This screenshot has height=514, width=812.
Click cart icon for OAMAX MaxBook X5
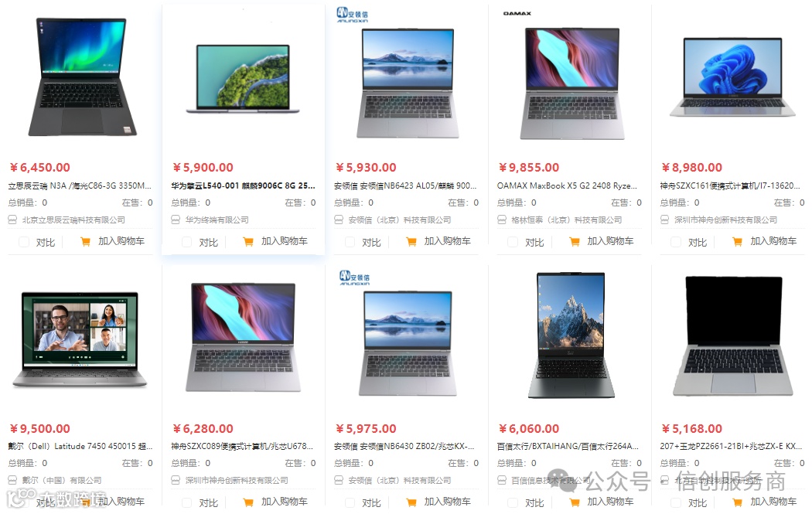(575, 242)
